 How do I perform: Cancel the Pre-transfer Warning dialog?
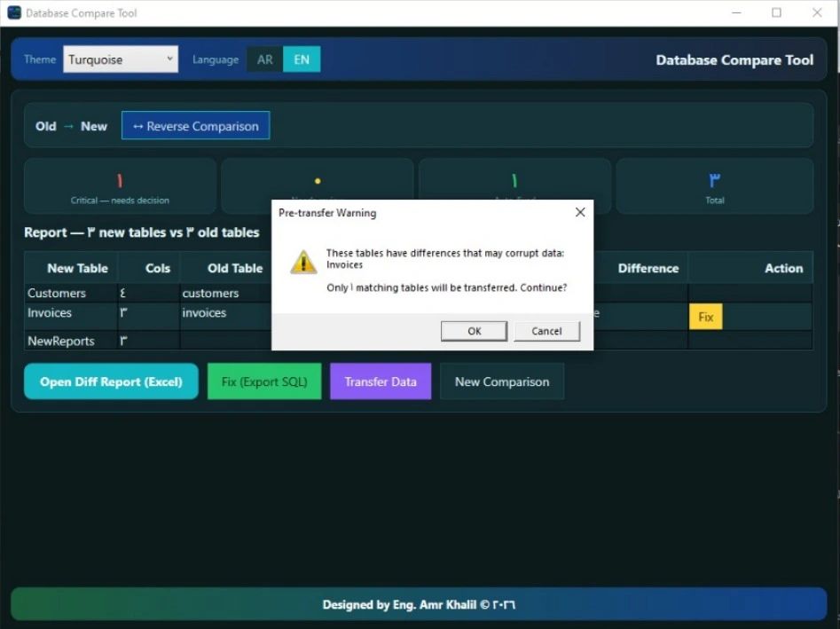547,331
